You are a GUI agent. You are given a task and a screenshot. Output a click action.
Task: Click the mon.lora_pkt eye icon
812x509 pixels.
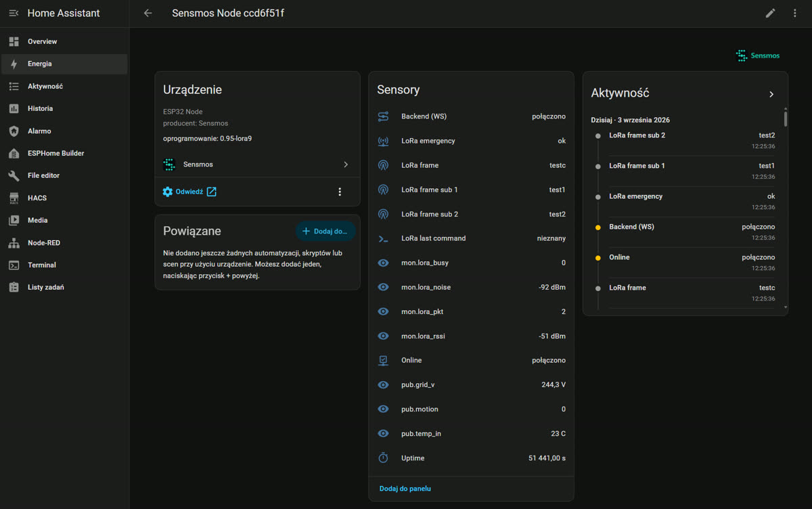coord(383,311)
